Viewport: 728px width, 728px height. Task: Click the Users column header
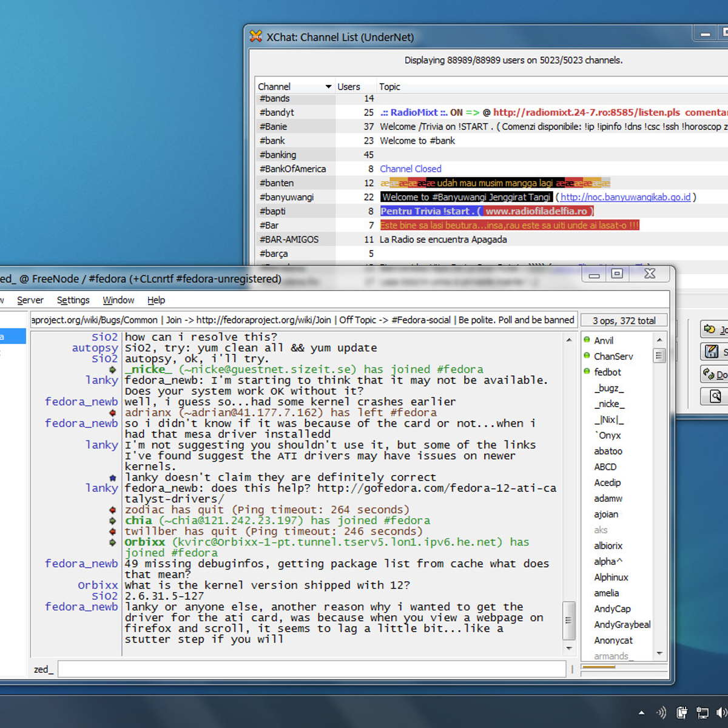tap(355, 87)
